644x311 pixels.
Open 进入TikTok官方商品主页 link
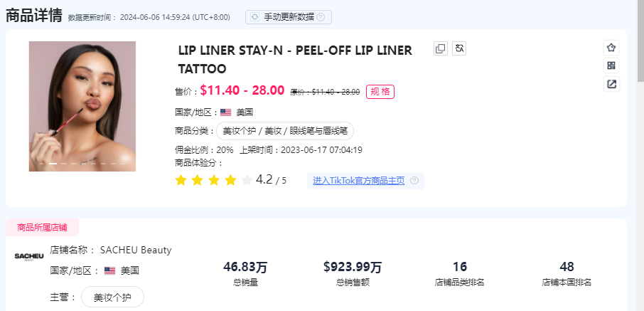click(x=358, y=181)
